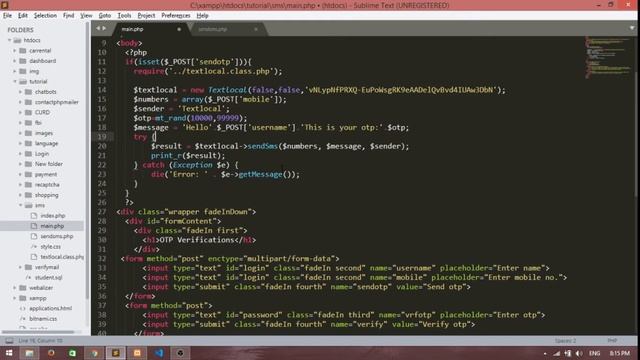Open File Explorer on taskbar

pos(29,353)
